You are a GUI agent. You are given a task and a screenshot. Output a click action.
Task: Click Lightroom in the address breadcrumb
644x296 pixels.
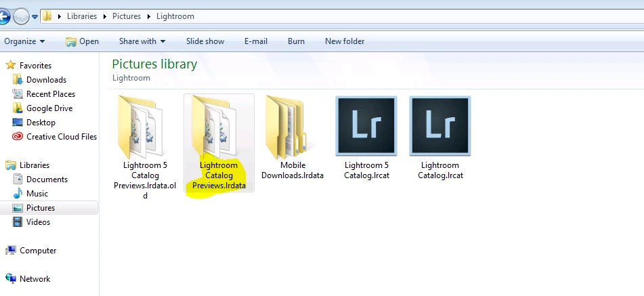pyautogui.click(x=175, y=16)
